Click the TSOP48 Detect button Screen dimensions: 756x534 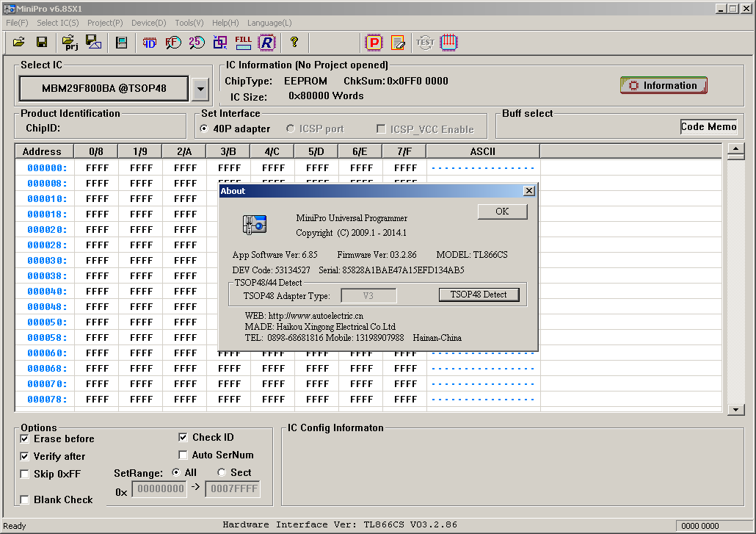(x=479, y=295)
